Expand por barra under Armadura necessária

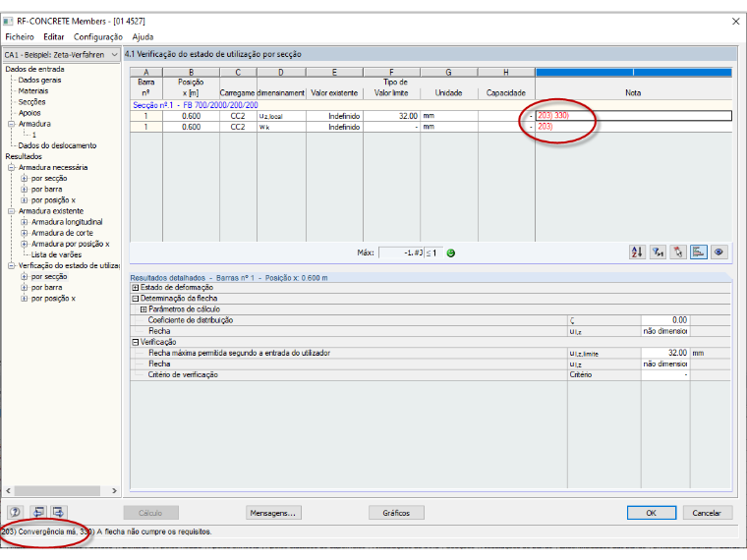(25, 190)
